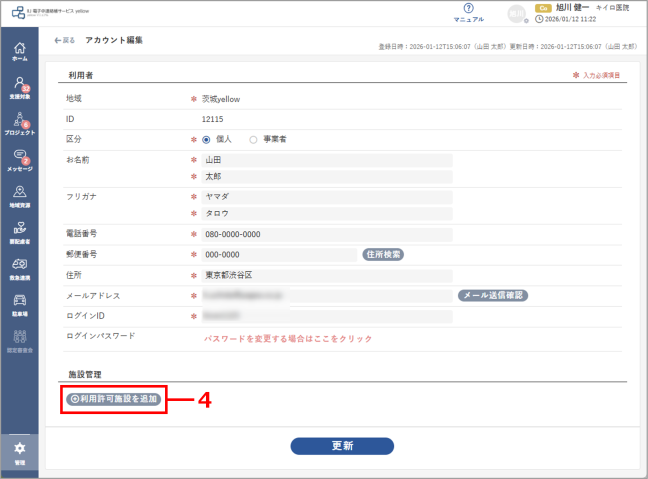
Task: Click the 利用許可施設を追加 button
Action: click(x=114, y=399)
